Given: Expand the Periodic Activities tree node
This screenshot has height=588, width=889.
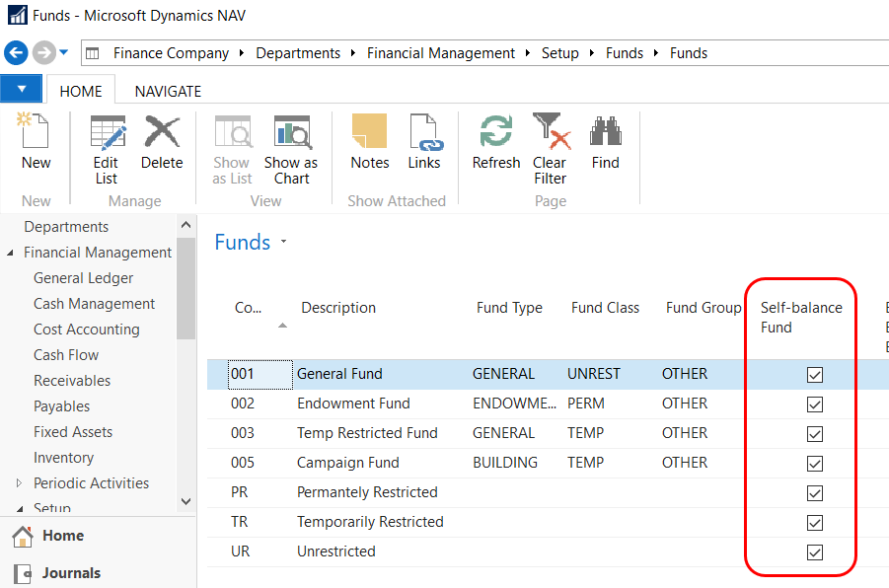Looking at the screenshot, I should click(19, 483).
